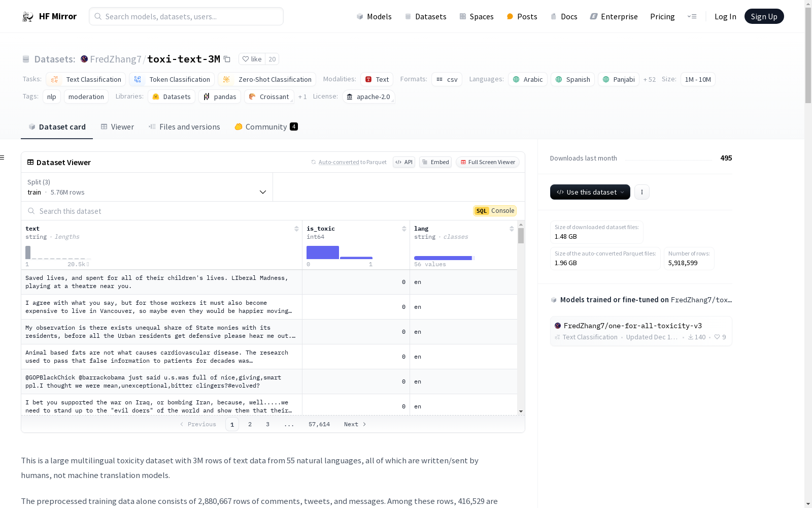The image size is (812, 508).
Task: Click the Auto-converted link
Action: [339, 162]
